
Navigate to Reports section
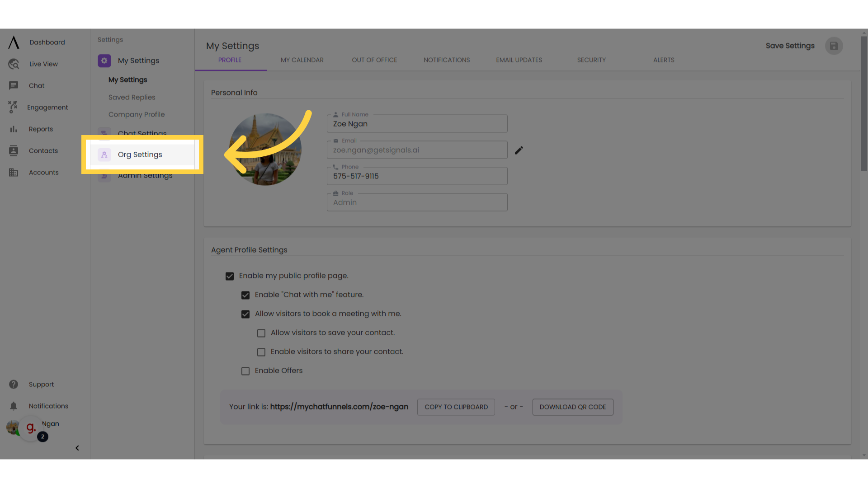coord(41,129)
